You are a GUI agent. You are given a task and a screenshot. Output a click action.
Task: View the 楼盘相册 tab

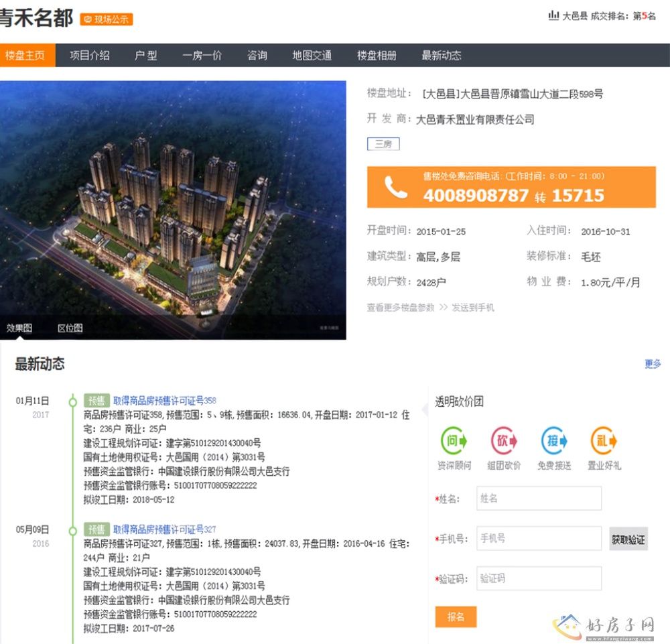[377, 55]
